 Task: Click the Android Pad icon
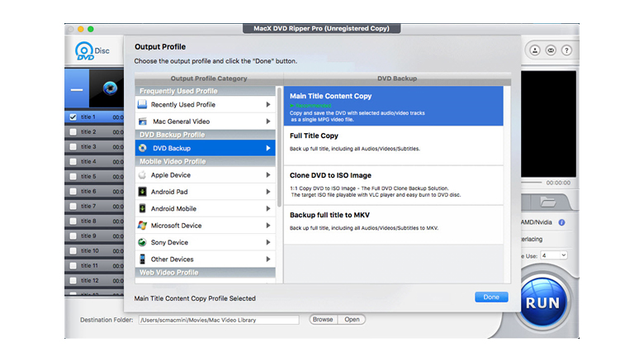click(142, 192)
